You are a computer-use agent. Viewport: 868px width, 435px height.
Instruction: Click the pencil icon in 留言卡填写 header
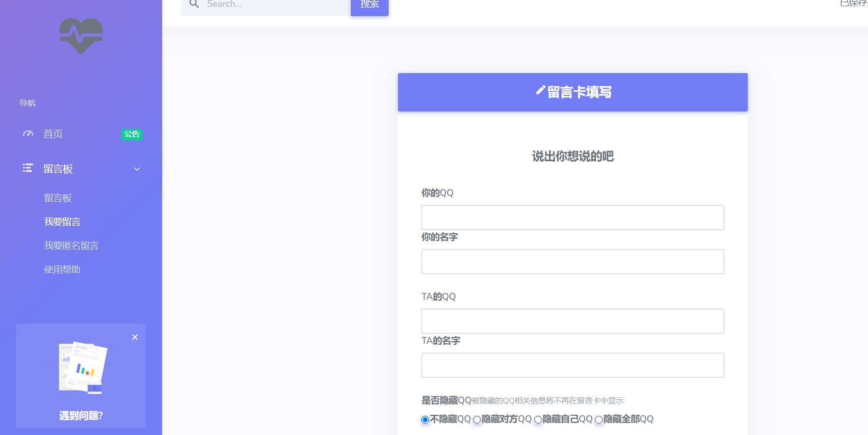click(540, 90)
